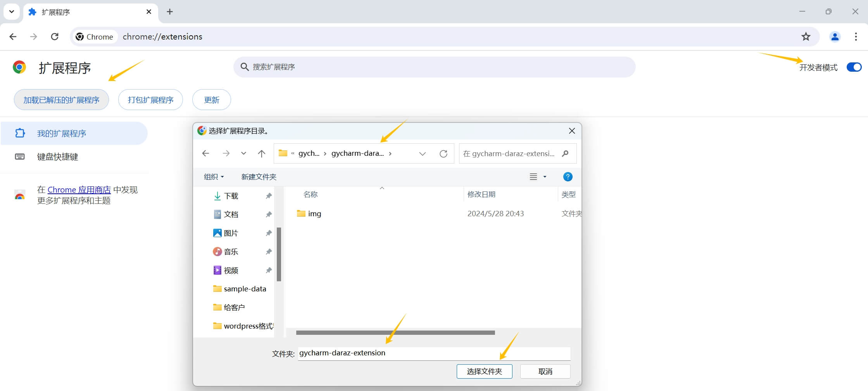Click New folder in the dialog toolbar
This screenshot has height=391, width=868.
click(259, 177)
